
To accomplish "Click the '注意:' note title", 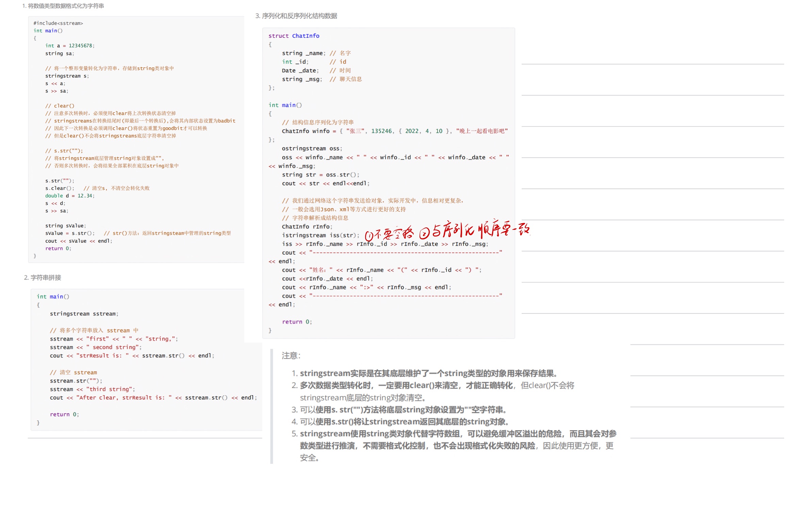I will [291, 356].
